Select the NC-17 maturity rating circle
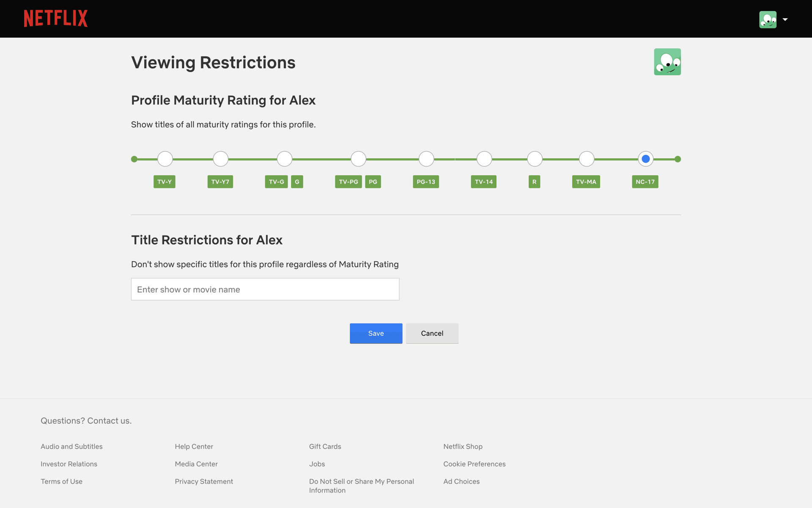812x508 pixels. click(646, 159)
